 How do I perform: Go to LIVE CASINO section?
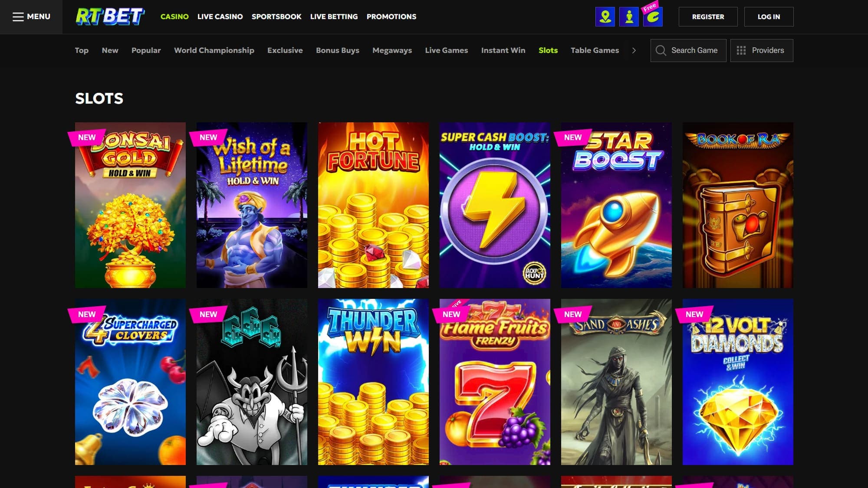coord(220,16)
